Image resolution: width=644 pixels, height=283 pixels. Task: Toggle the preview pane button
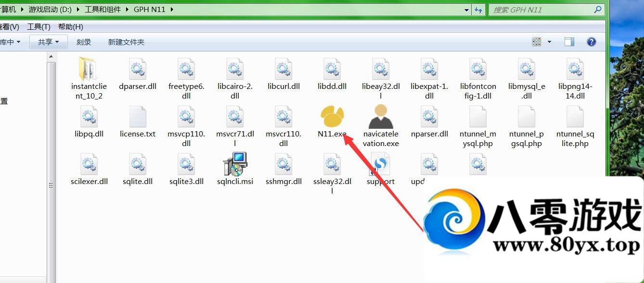(x=569, y=42)
